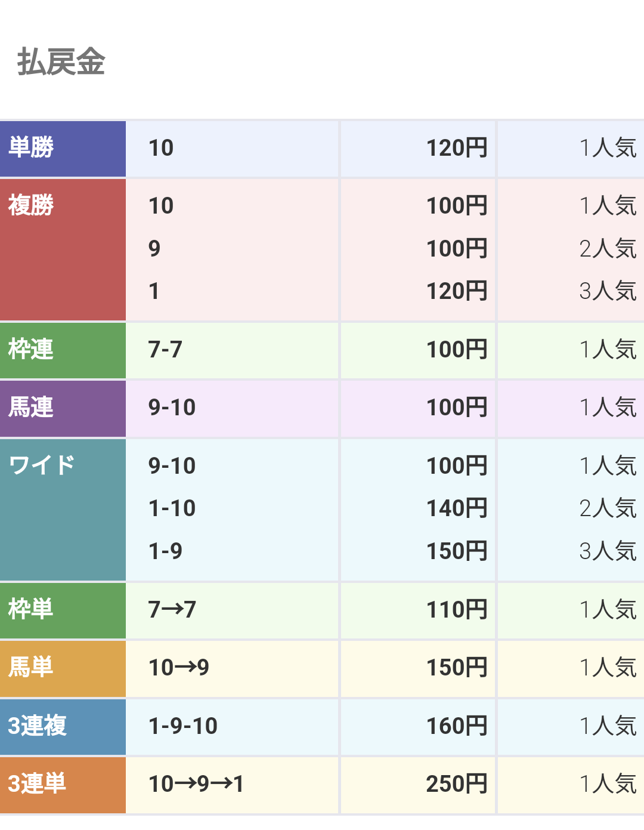The image size is (644, 830).
Task: Select the 110円 枠単 payout
Action: pos(457,610)
